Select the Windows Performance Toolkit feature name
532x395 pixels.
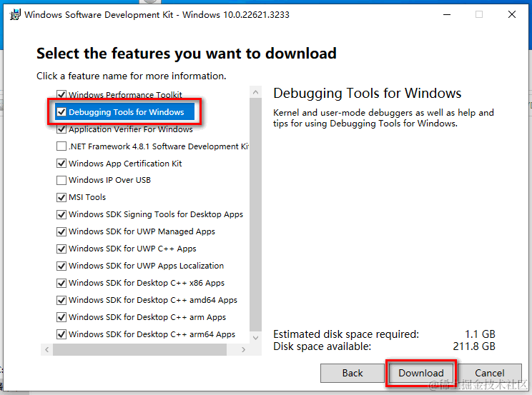125,94
